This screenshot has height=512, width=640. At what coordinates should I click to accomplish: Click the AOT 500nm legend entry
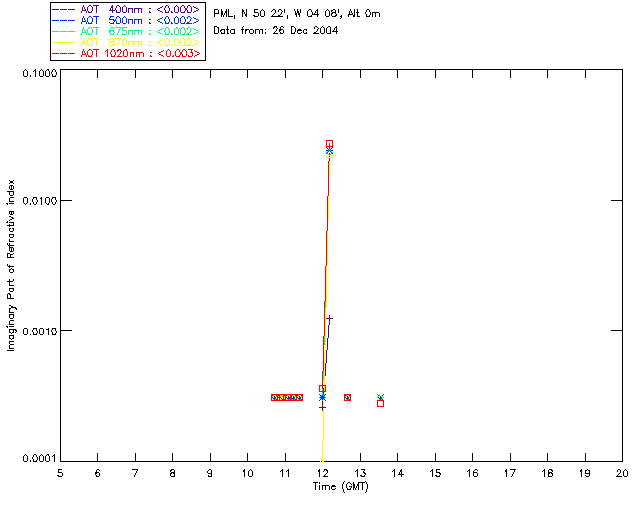point(127,20)
